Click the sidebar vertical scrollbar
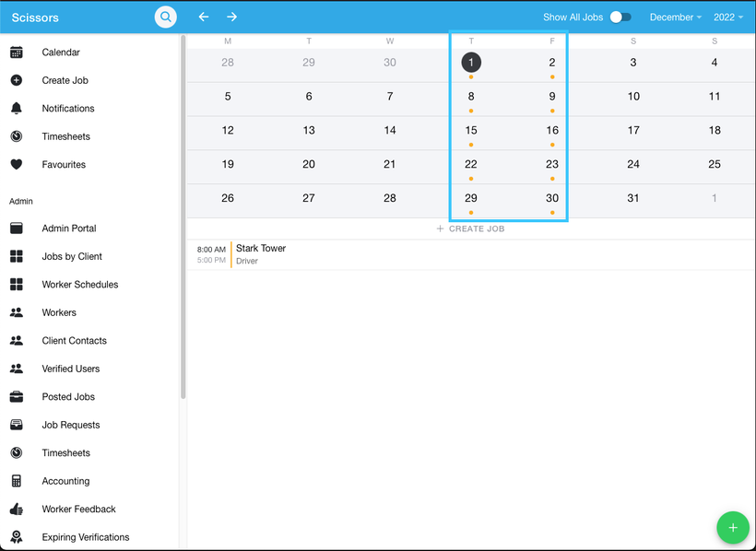This screenshot has height=551, width=756. pos(183,217)
